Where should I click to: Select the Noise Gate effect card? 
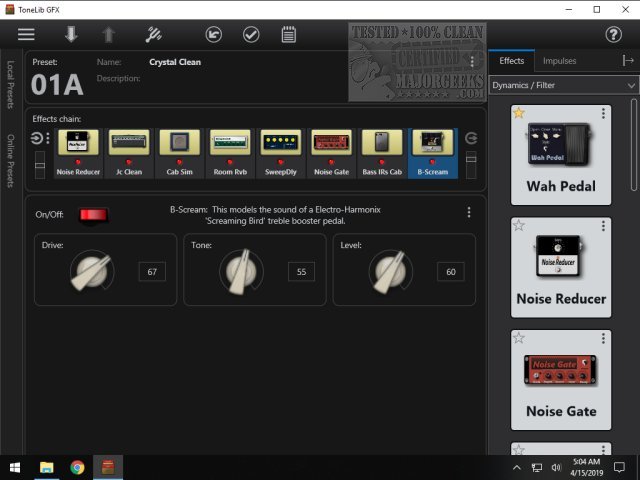[x=561, y=380]
